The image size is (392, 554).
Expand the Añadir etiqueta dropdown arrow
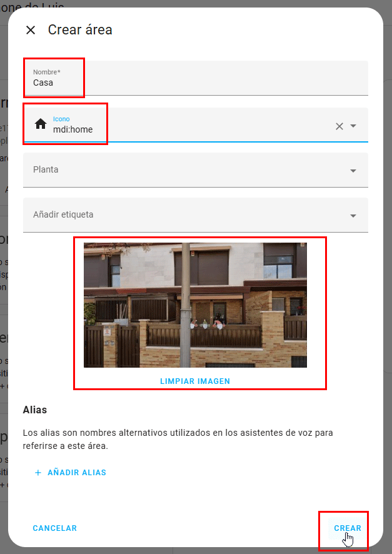(x=353, y=216)
